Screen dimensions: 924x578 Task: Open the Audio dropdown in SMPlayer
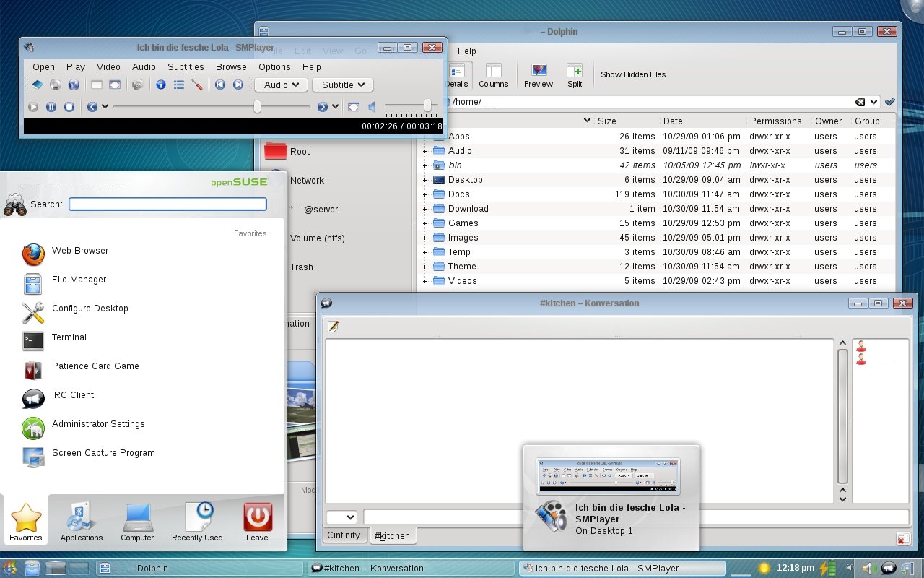282,85
